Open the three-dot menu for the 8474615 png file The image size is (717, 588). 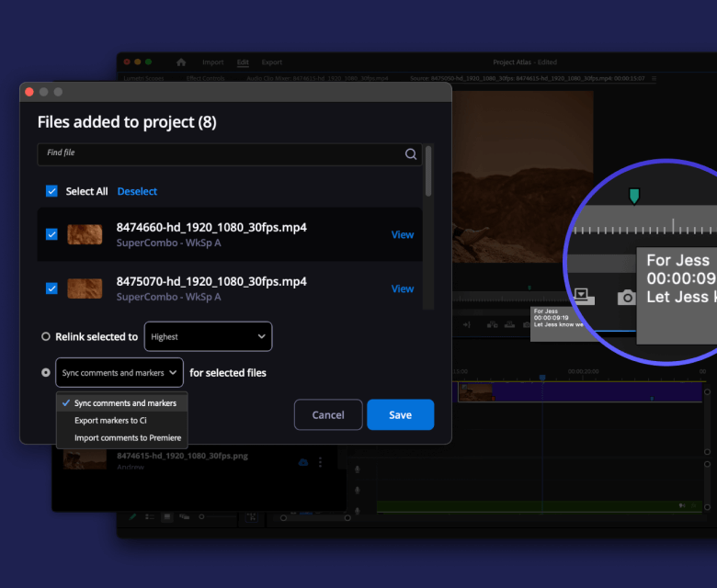[x=320, y=461]
